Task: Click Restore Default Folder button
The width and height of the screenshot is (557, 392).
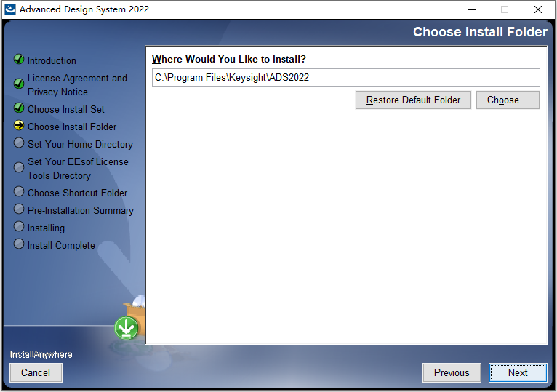Action: click(x=413, y=100)
